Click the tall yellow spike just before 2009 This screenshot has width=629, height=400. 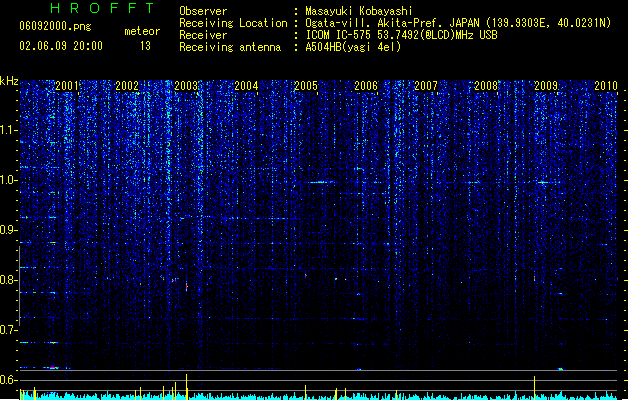[534, 388]
